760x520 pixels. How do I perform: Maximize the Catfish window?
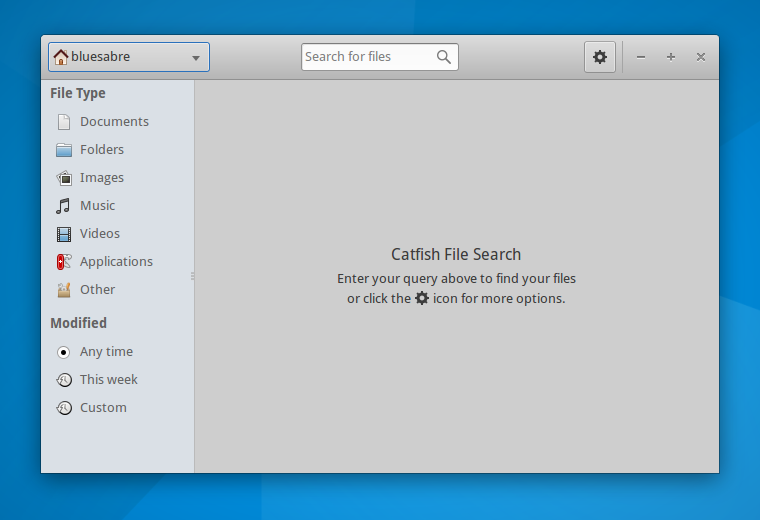point(671,57)
